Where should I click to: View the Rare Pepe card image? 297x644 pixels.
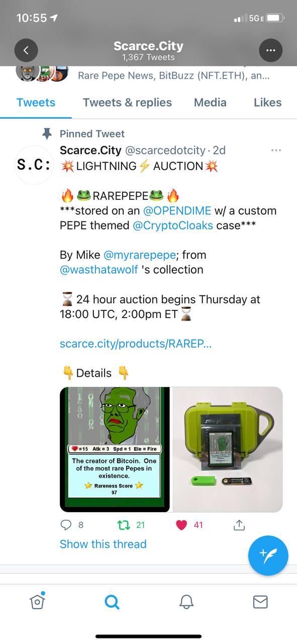pyautogui.click(x=115, y=449)
